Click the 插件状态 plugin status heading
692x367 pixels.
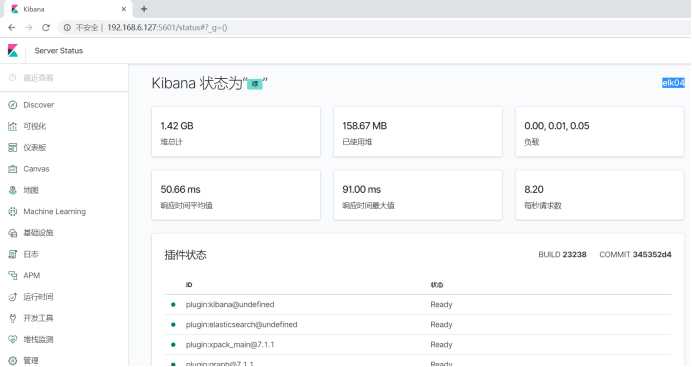coord(185,255)
